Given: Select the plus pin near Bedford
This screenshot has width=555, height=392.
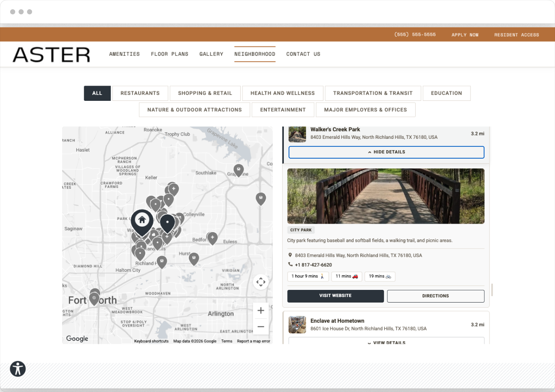Looking at the screenshot, I should tap(212, 238).
